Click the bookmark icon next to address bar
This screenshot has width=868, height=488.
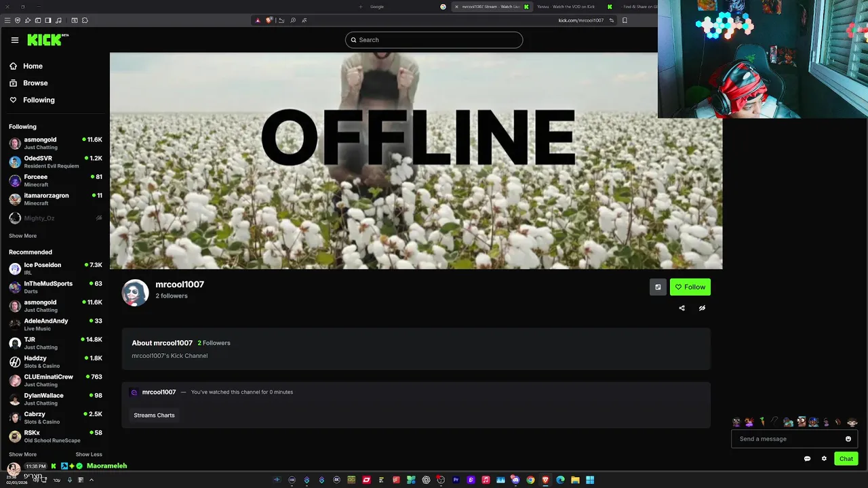[625, 20]
